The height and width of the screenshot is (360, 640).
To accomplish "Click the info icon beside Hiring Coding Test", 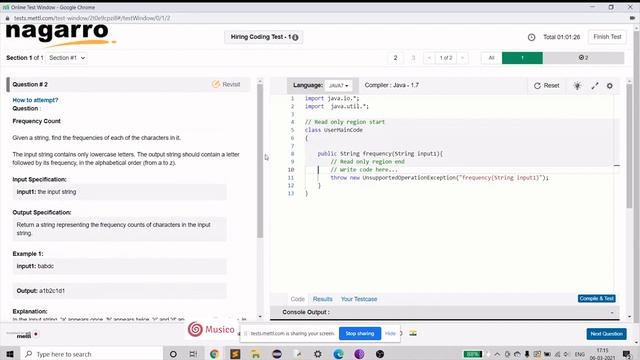I will click(295, 37).
